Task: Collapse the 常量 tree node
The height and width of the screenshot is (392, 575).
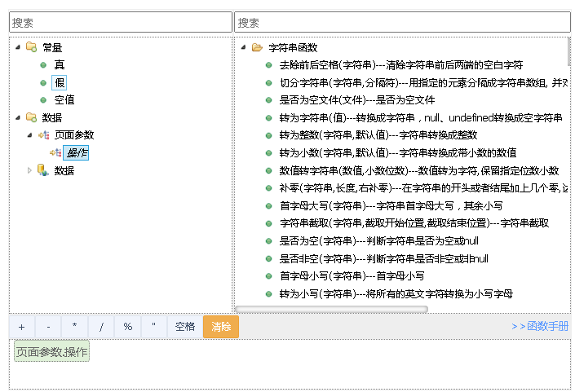Action: tap(18, 47)
